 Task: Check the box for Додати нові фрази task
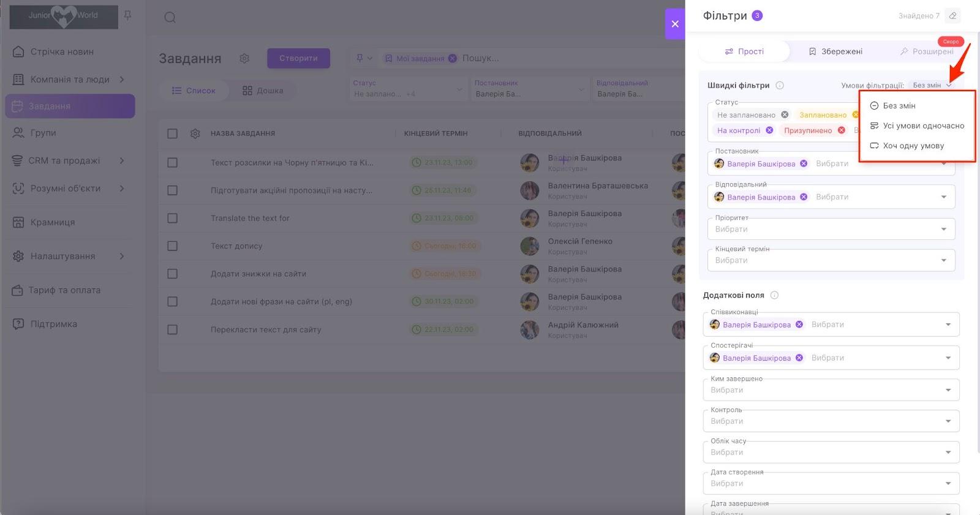[173, 302]
